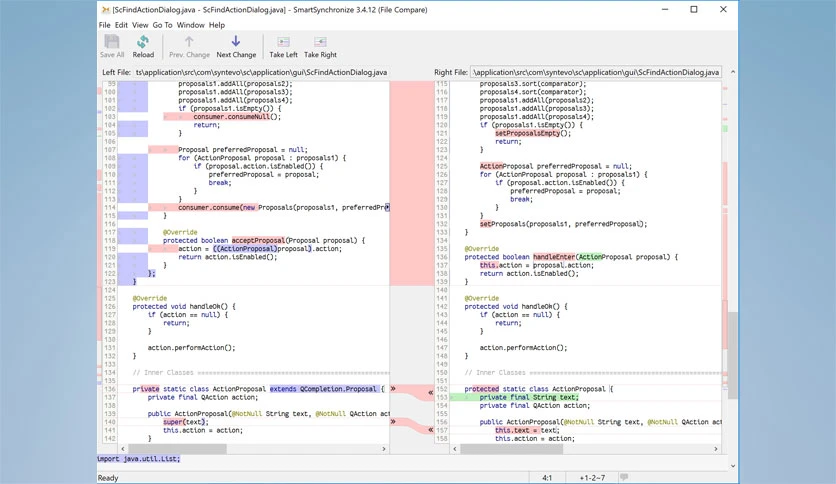The width and height of the screenshot is (836, 484).
Task: Click the » arrow beside left line 136
Action: (393, 389)
